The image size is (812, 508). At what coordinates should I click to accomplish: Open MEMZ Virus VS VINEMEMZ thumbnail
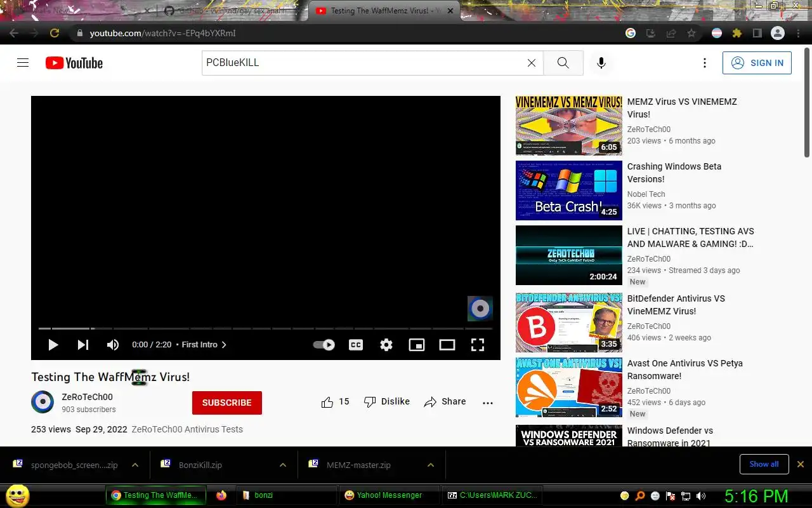point(569,126)
